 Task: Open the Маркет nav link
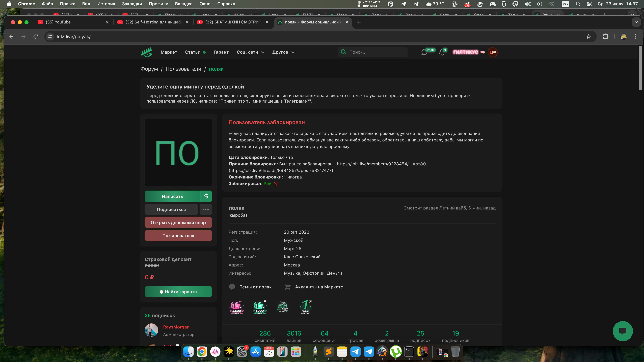[x=169, y=52]
